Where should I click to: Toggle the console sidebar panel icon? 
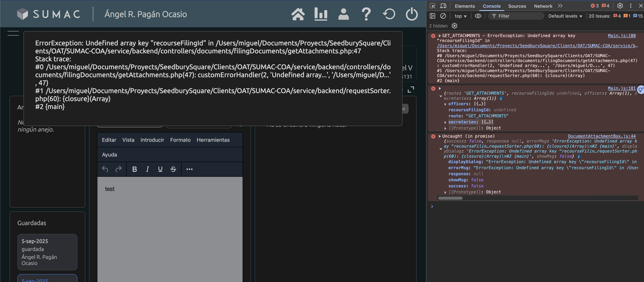click(x=432, y=16)
